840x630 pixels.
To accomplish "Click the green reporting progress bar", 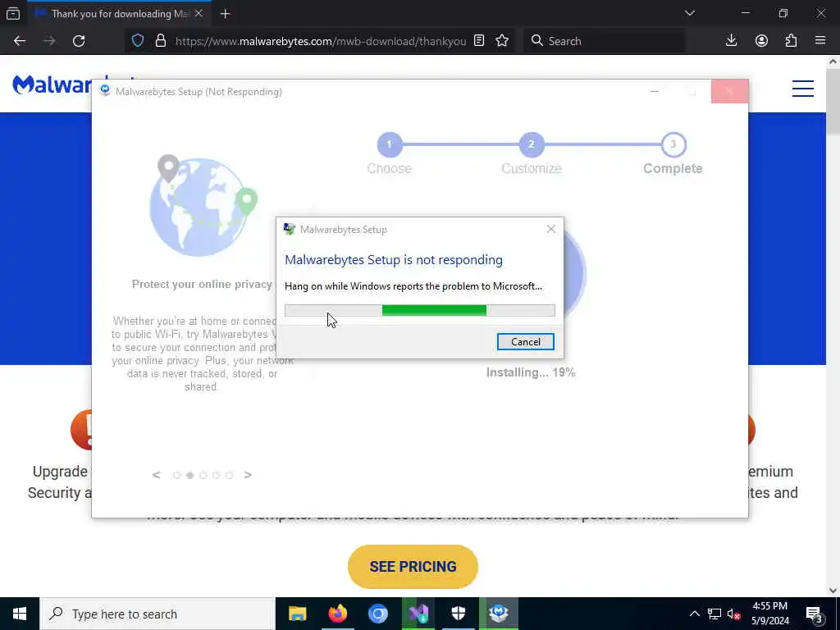I will pyautogui.click(x=419, y=310).
